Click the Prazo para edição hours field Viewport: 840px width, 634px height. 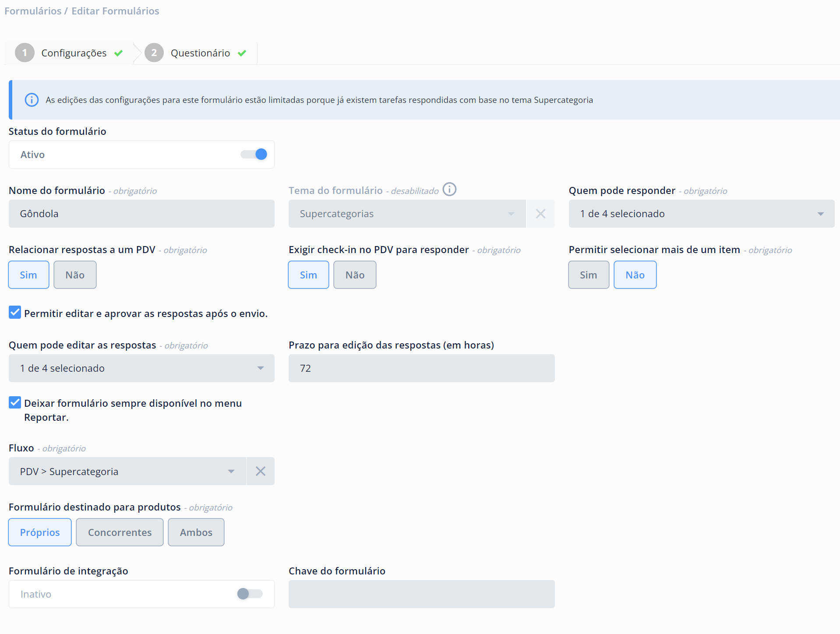(421, 368)
